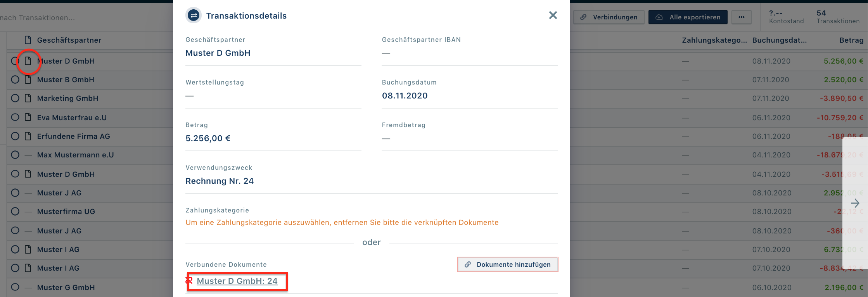Click the document icon for Eva Musterfrau e.U
The image size is (868, 297).
[x=28, y=117]
